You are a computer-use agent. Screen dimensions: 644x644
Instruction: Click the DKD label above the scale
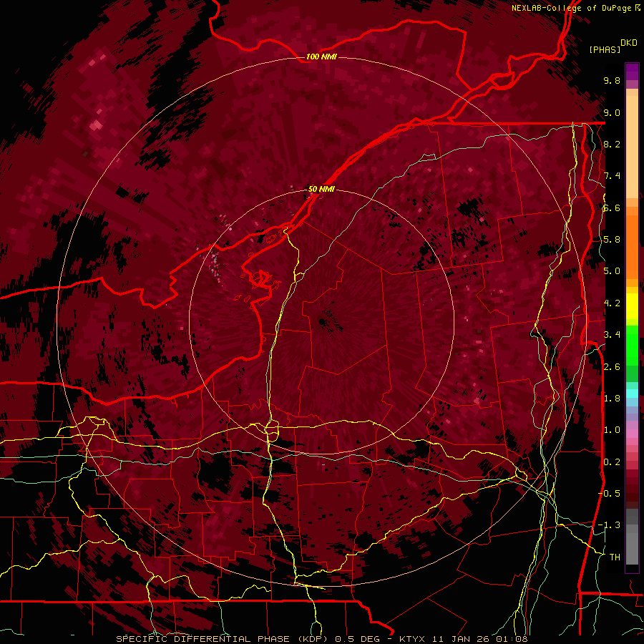(629, 43)
